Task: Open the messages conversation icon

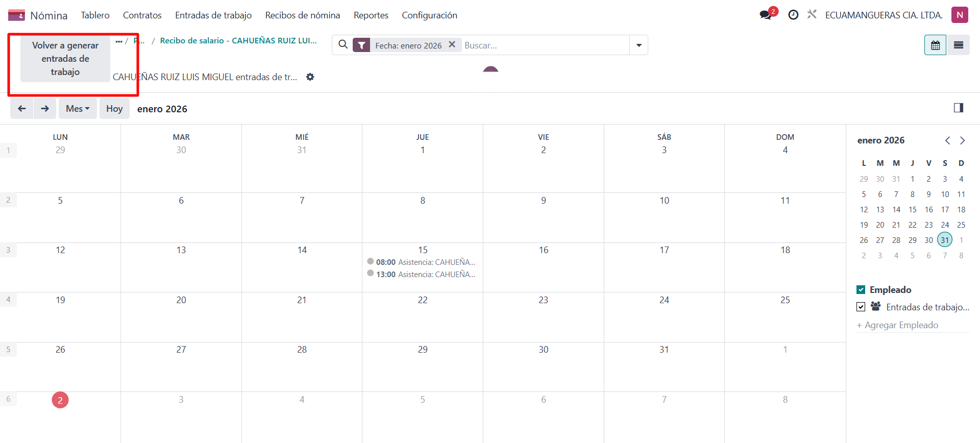Action: tap(766, 15)
